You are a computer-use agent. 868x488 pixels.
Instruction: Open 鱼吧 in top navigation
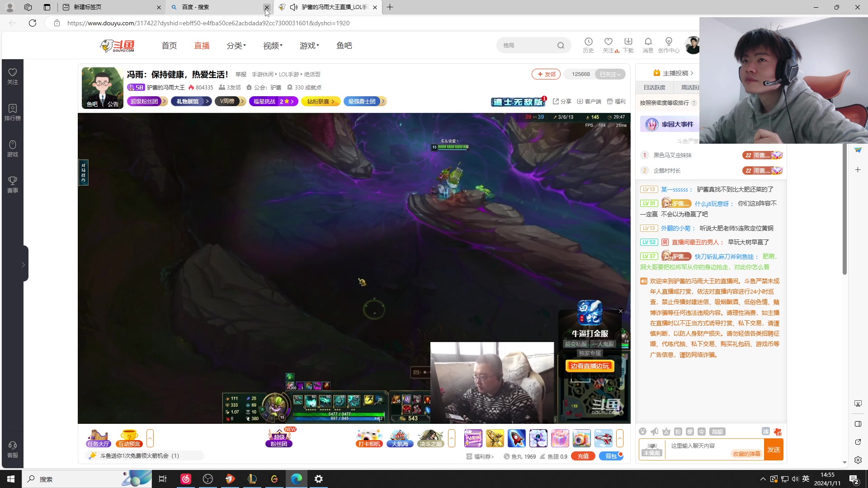click(x=344, y=46)
